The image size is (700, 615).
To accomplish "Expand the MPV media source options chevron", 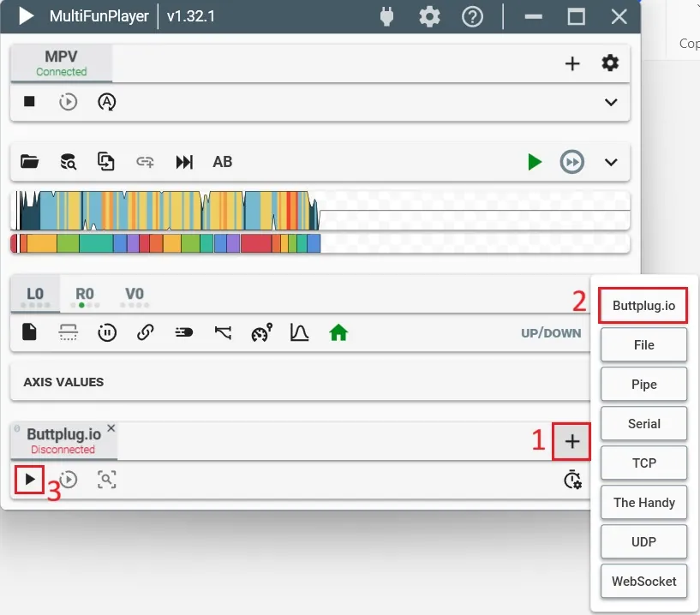I will point(611,102).
